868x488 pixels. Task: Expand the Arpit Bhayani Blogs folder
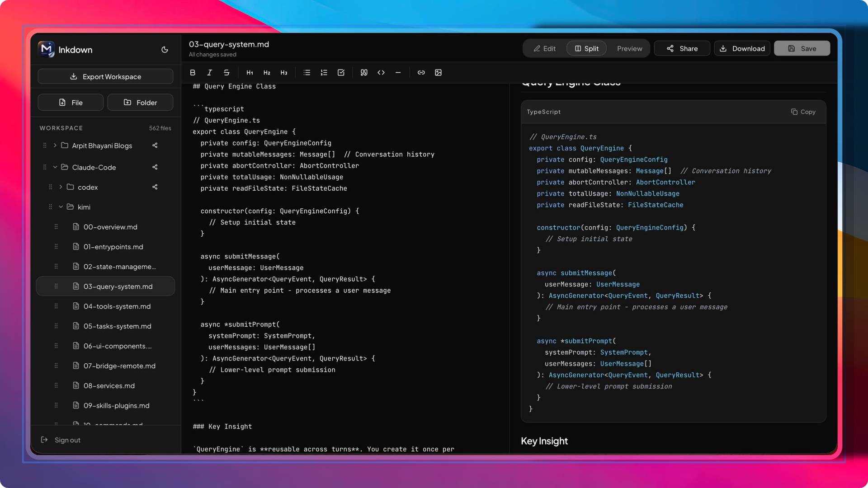[x=55, y=145]
